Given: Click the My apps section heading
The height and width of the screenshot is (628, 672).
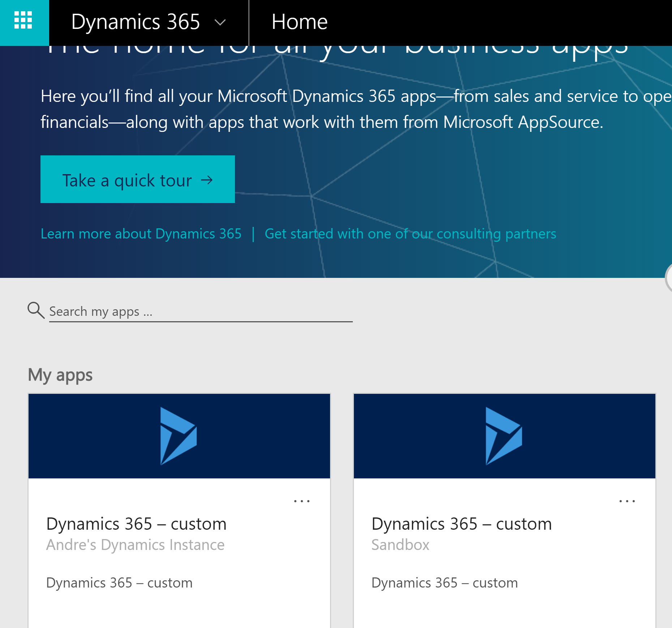Looking at the screenshot, I should coord(60,375).
